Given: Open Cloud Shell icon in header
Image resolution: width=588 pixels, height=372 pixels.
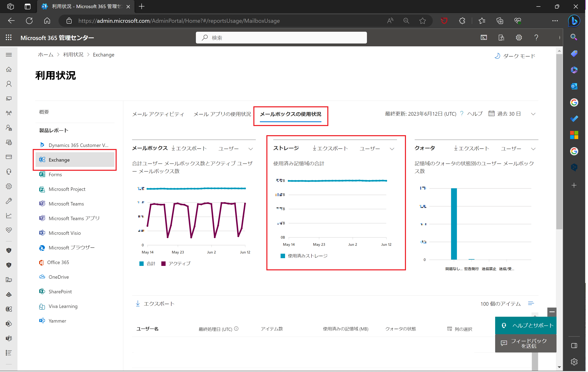Looking at the screenshot, I should point(484,38).
